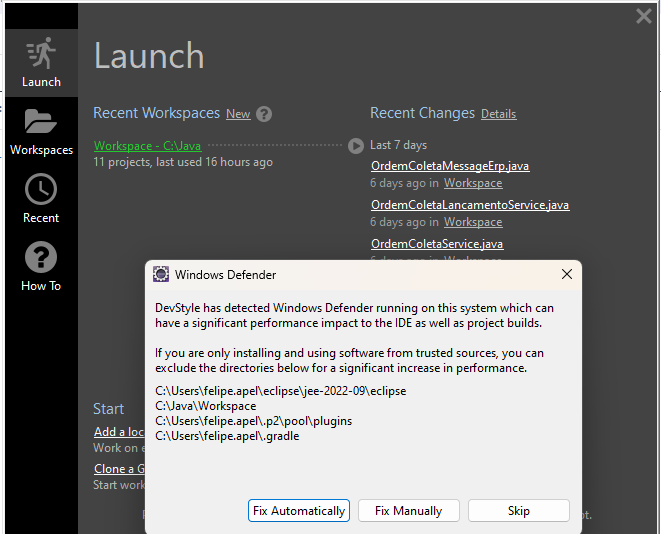
Task: Launch the C:\Java workspace with play icon
Action: [x=356, y=146]
